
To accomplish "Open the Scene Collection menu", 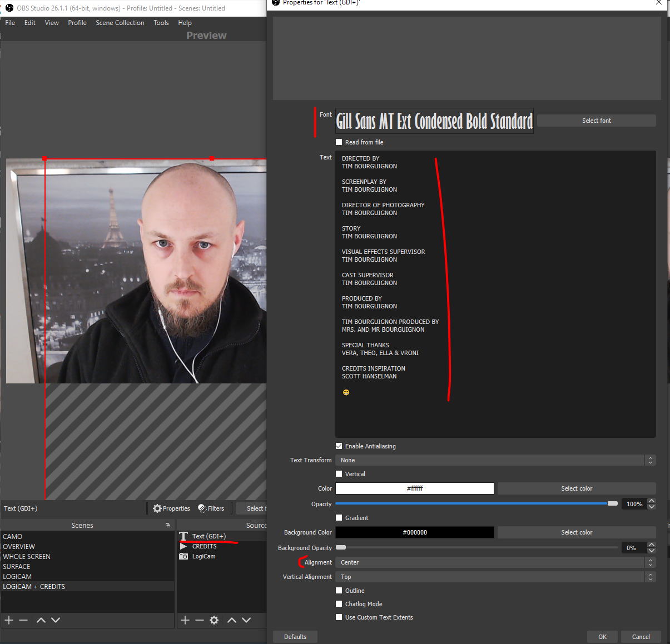I will tap(120, 23).
